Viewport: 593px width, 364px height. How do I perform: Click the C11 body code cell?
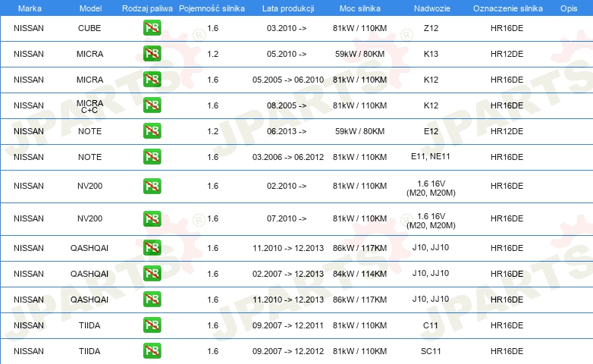pyautogui.click(x=431, y=325)
